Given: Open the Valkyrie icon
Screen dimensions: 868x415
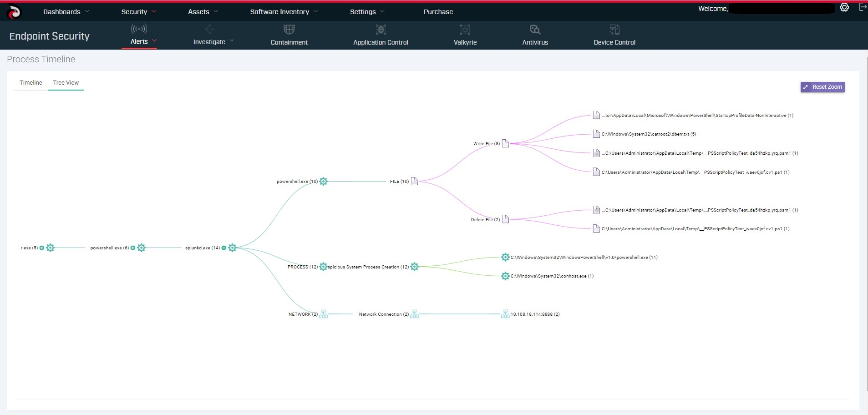Looking at the screenshot, I should [x=465, y=30].
